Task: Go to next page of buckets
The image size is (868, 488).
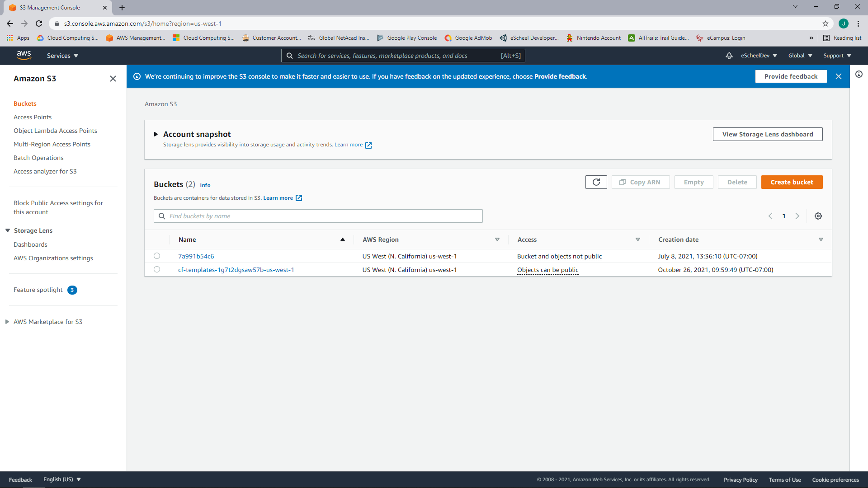Action: (x=797, y=216)
